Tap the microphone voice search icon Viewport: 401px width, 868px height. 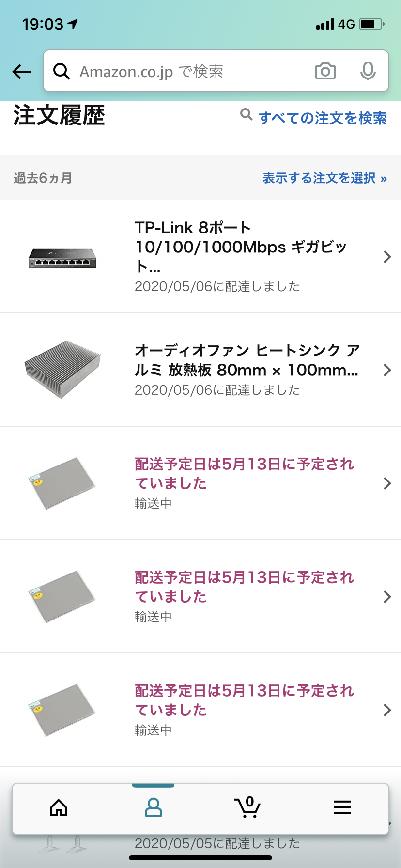point(368,71)
